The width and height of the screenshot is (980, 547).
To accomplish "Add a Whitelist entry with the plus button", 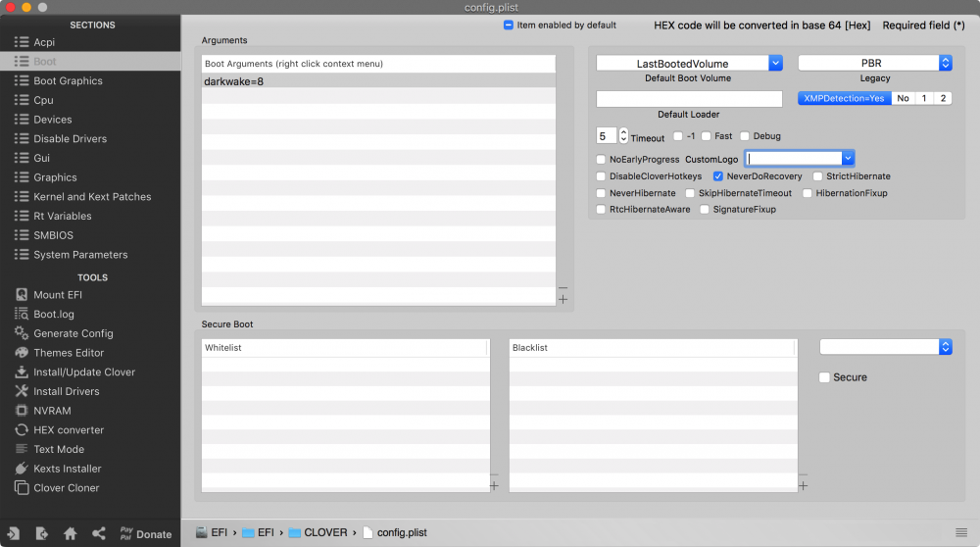I will [x=494, y=486].
